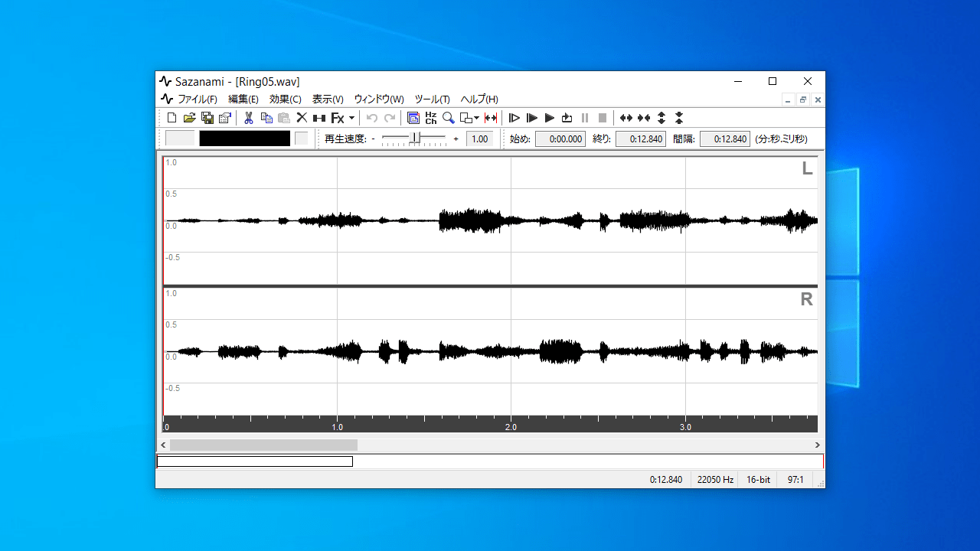The height and width of the screenshot is (551, 980).
Task: Expand the Fx dropdown arrow
Action: (351, 118)
